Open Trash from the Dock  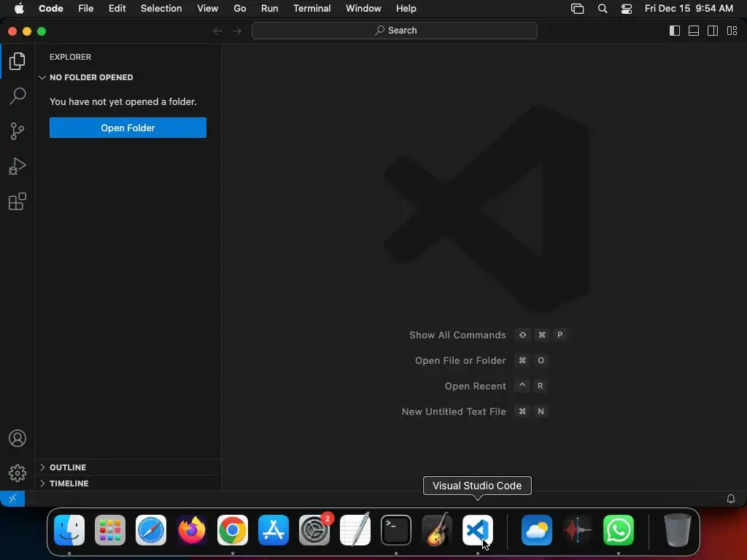[x=678, y=530]
